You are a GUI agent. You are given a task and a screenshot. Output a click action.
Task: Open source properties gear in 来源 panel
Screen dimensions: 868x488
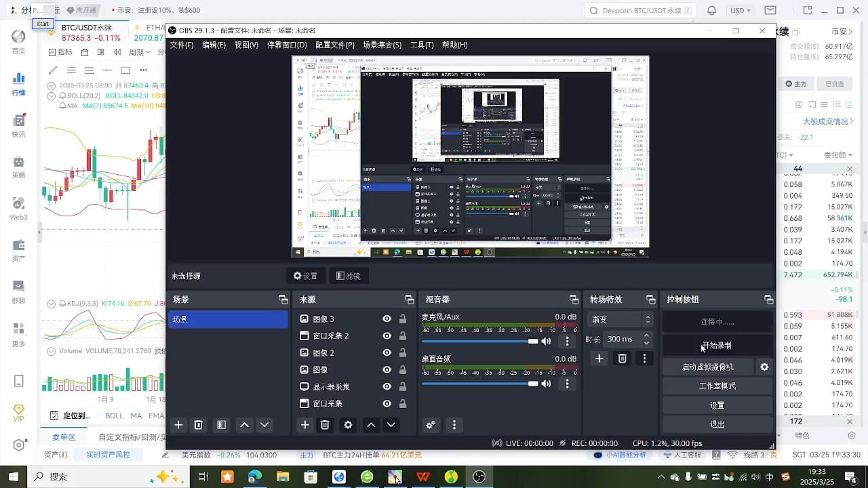tap(348, 425)
